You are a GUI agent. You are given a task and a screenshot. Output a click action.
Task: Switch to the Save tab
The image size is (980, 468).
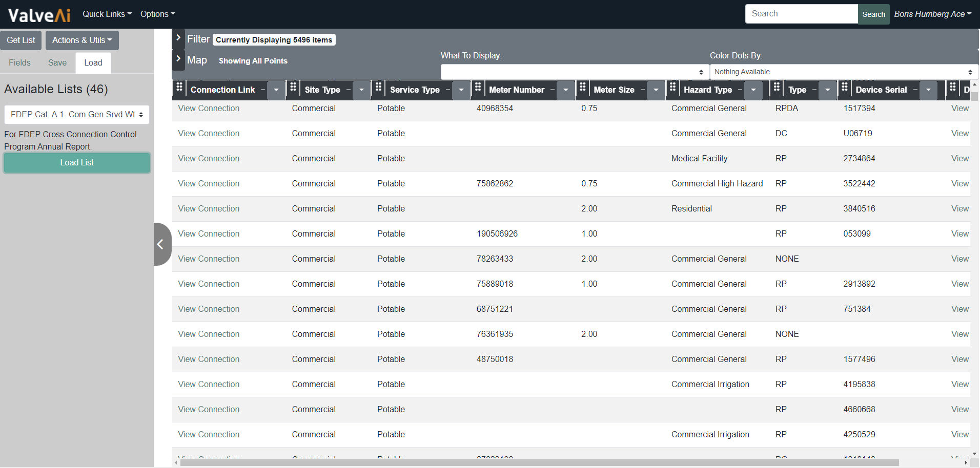(x=57, y=62)
